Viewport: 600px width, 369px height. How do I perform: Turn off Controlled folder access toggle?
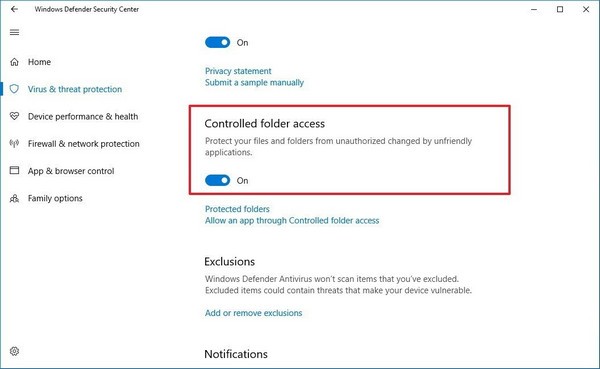[217, 180]
